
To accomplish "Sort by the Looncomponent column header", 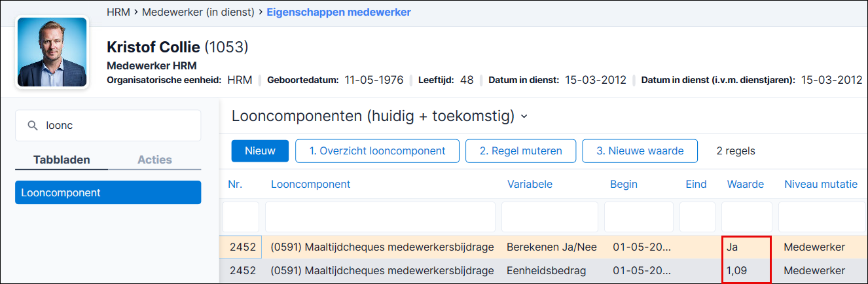I will (x=310, y=185).
